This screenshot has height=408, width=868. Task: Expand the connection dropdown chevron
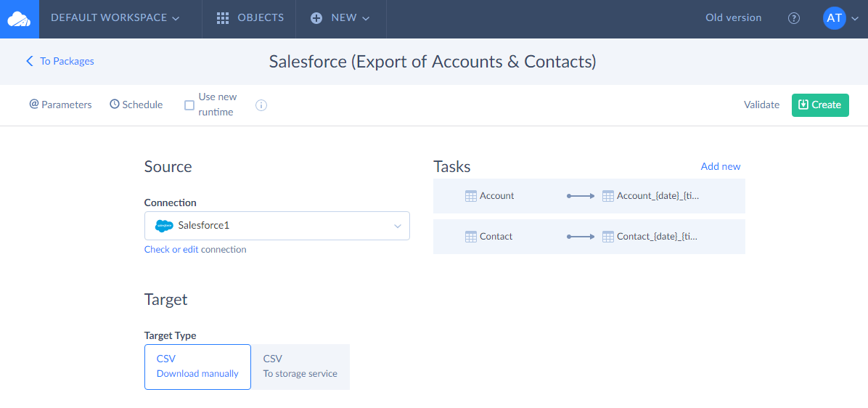click(397, 227)
